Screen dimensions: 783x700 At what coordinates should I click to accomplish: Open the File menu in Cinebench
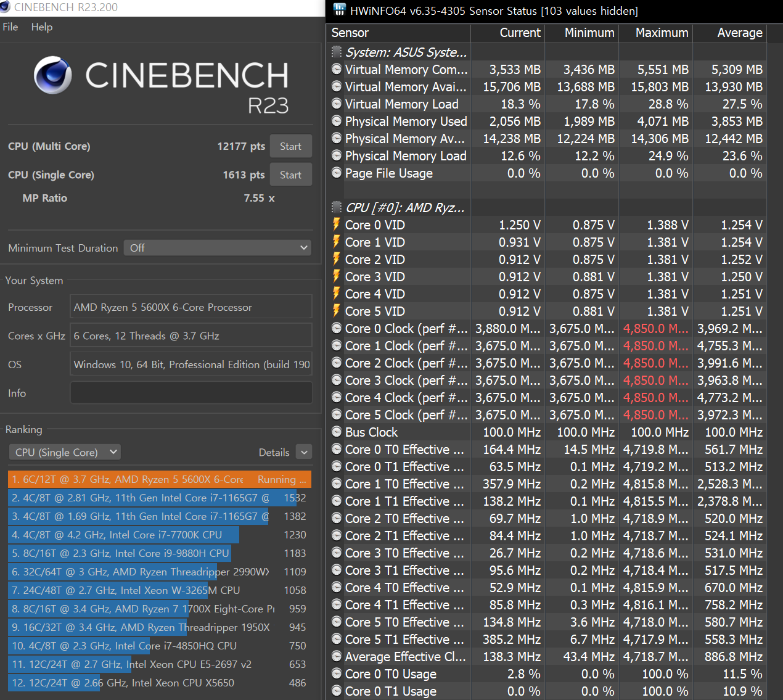pyautogui.click(x=10, y=27)
